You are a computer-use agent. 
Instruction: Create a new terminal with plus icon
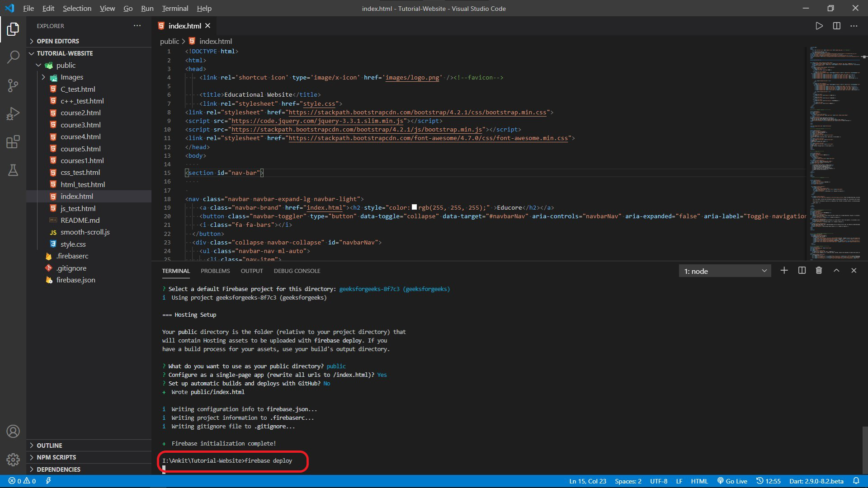pyautogui.click(x=784, y=270)
